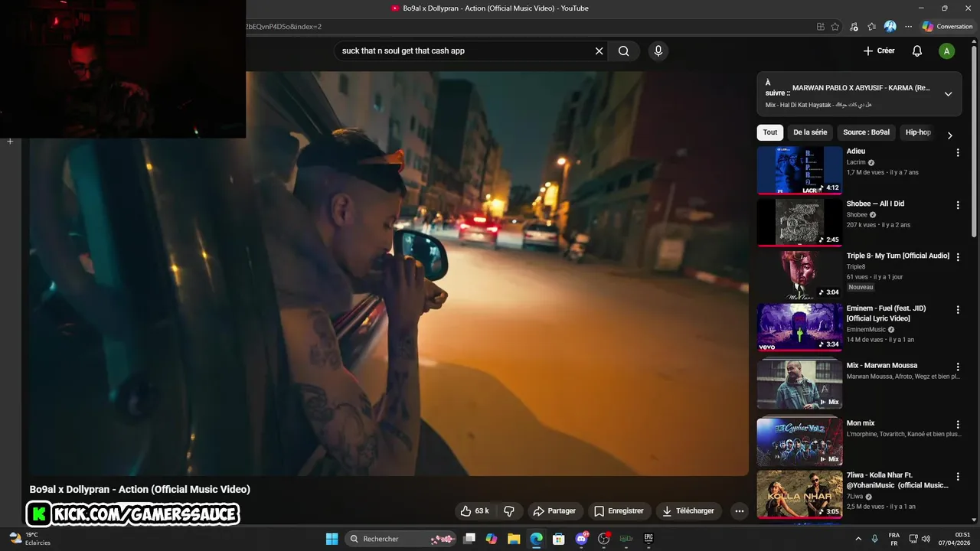The image size is (980, 551).
Task: Open Edge profile picture menu
Action: (x=890, y=26)
